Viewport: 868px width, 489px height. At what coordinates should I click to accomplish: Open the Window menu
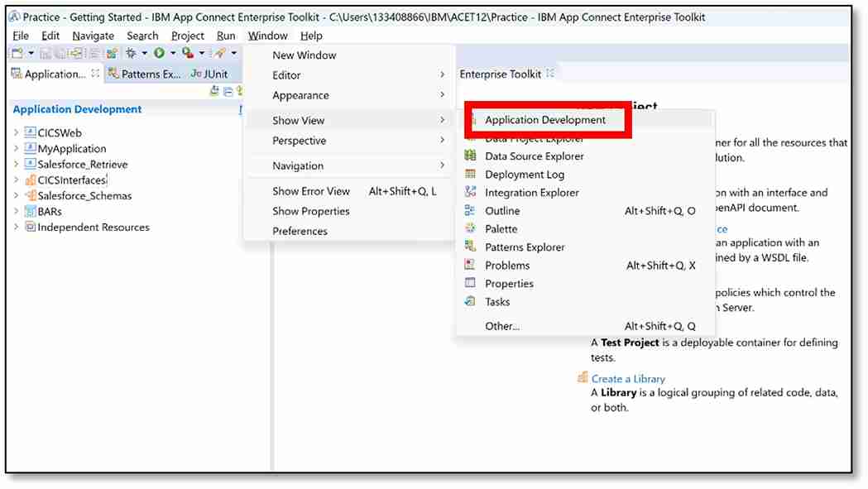(x=267, y=36)
